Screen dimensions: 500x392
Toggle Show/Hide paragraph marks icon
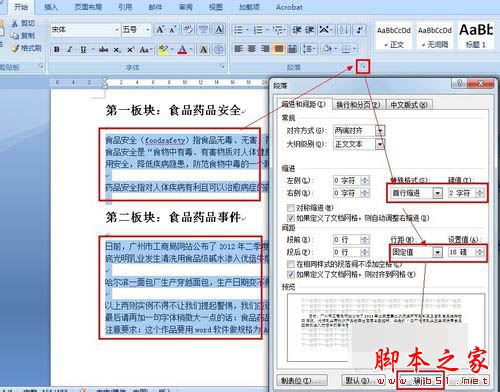click(x=359, y=30)
